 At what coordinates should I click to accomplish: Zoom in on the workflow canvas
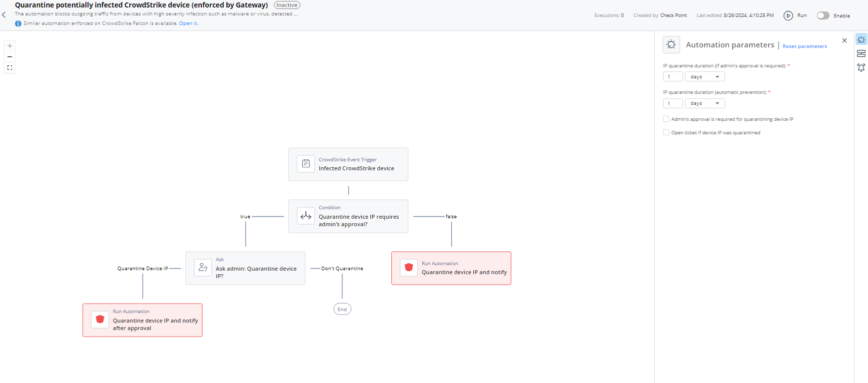(9, 46)
